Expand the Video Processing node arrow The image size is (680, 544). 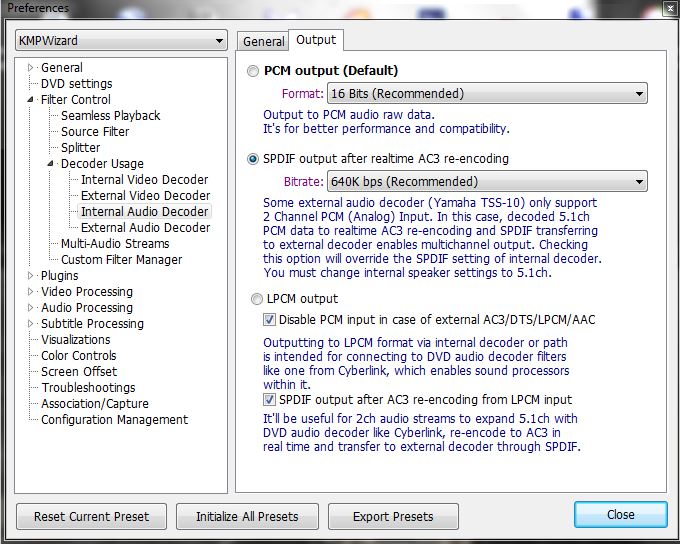(x=30, y=292)
